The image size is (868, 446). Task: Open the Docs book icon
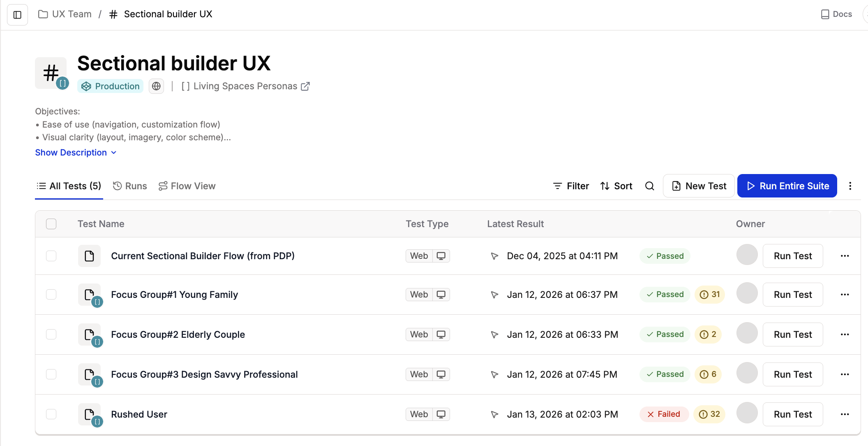click(824, 14)
